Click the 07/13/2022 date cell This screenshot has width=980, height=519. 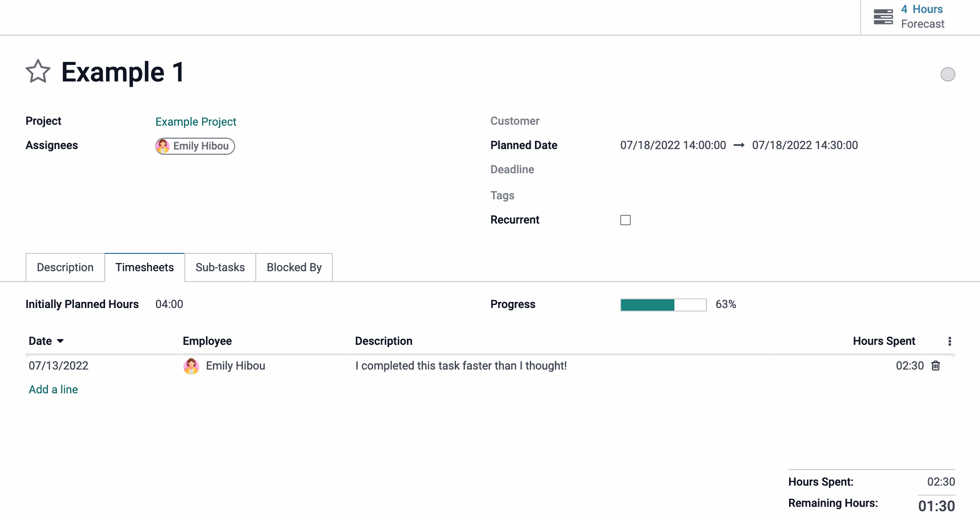[x=59, y=366]
